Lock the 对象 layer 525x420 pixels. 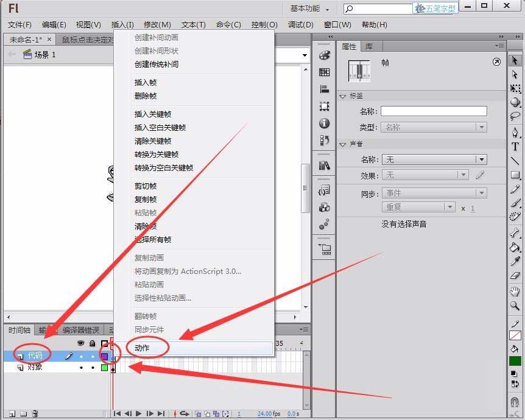93,368
